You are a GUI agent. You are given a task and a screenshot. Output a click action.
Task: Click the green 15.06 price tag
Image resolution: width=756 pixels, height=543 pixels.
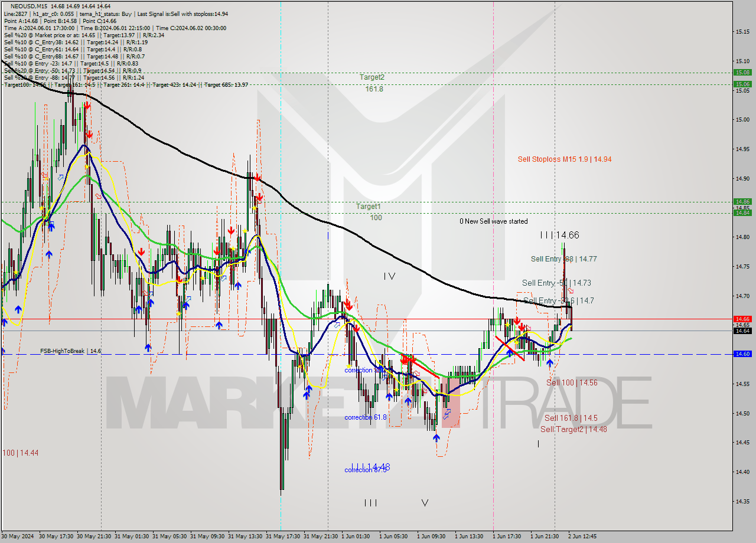pos(742,84)
